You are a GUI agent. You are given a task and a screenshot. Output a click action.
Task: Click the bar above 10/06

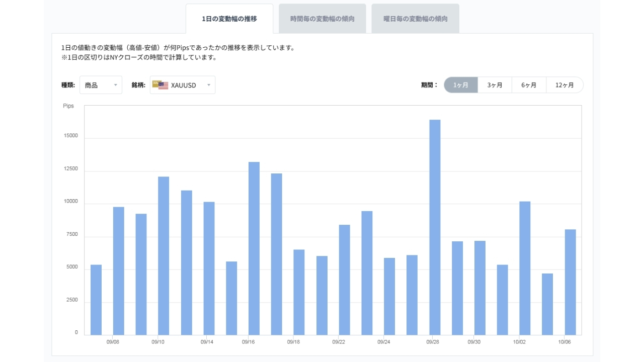click(x=570, y=282)
